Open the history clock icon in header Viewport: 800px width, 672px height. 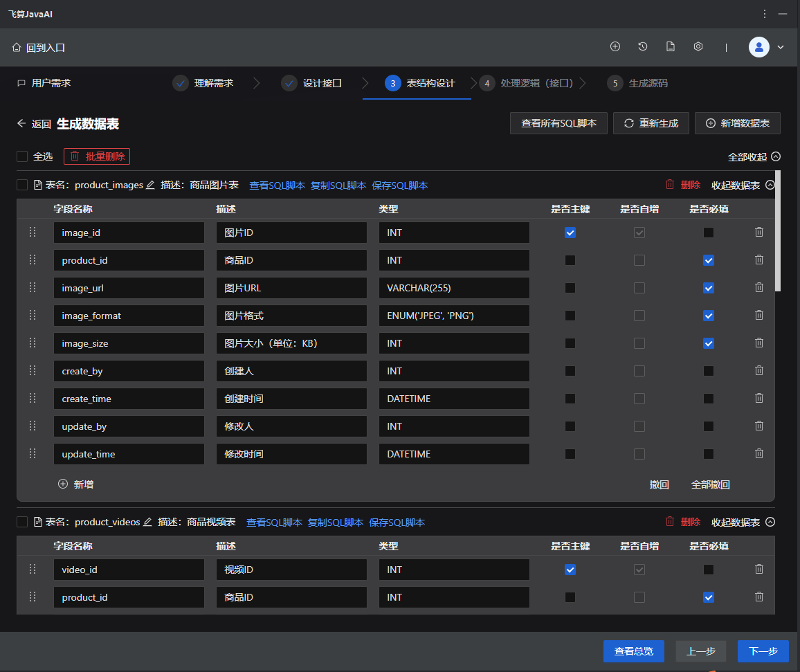643,47
